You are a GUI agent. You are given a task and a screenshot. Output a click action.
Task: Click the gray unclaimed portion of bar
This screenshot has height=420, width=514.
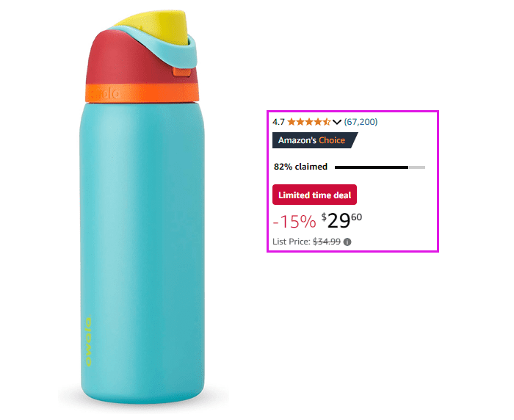[x=417, y=167]
